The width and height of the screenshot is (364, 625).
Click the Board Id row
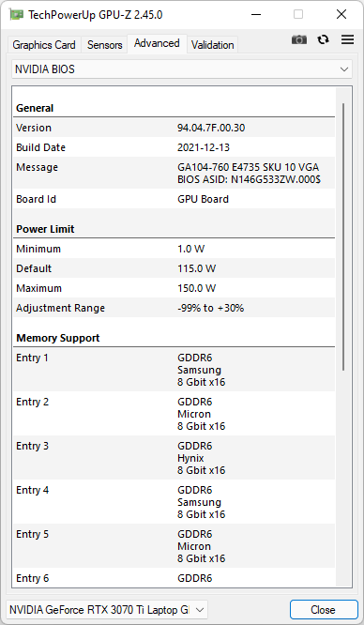click(174, 199)
